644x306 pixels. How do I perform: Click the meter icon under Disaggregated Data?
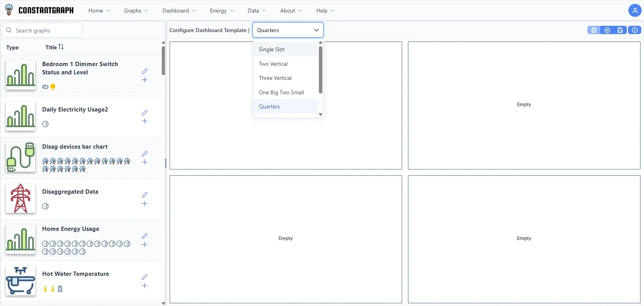(45, 206)
